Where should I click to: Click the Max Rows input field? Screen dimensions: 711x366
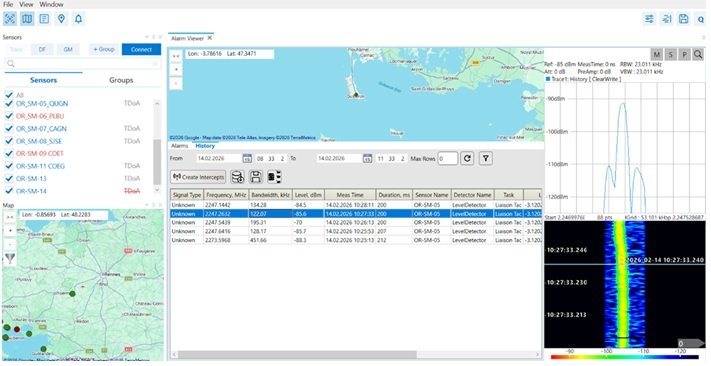click(x=448, y=158)
